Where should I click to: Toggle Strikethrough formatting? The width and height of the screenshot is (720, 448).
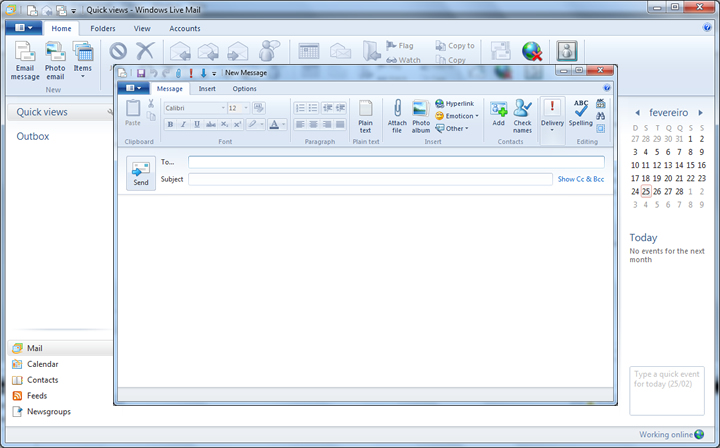tap(211, 124)
